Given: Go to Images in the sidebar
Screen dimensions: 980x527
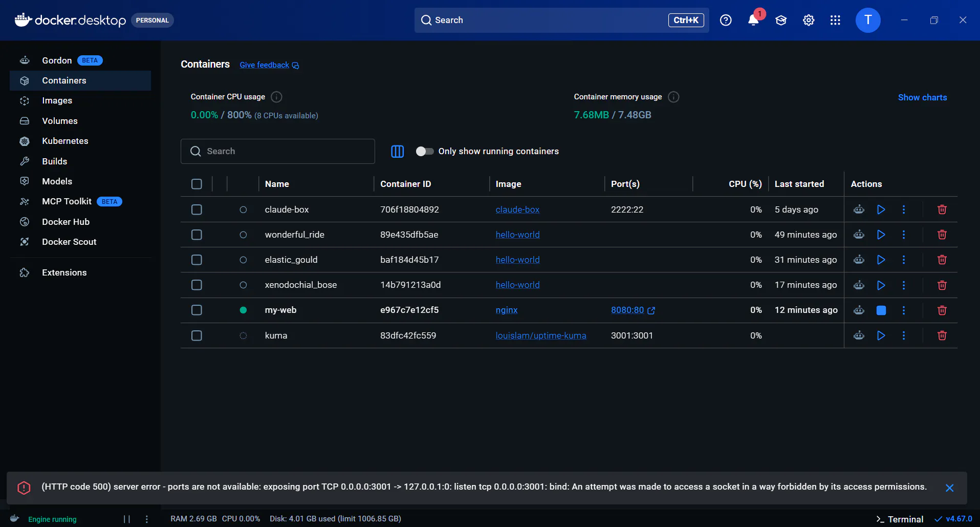Looking at the screenshot, I should (x=80, y=100).
